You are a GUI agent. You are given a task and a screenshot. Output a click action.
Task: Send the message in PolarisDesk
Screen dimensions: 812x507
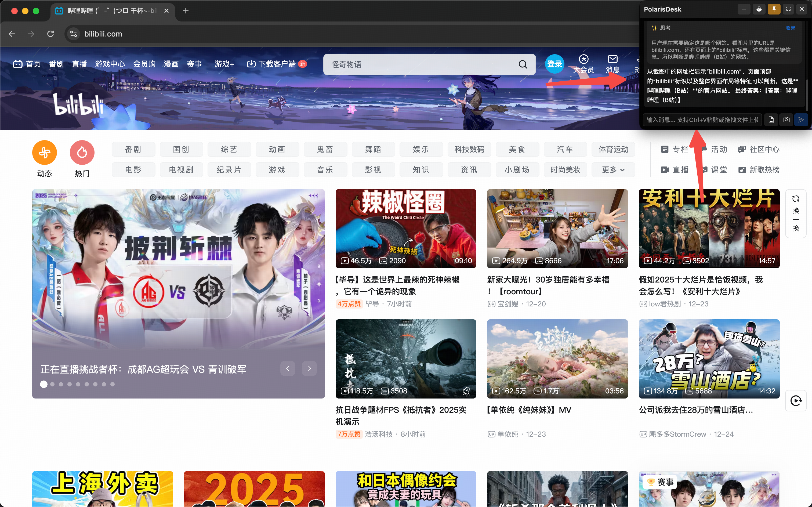(801, 120)
